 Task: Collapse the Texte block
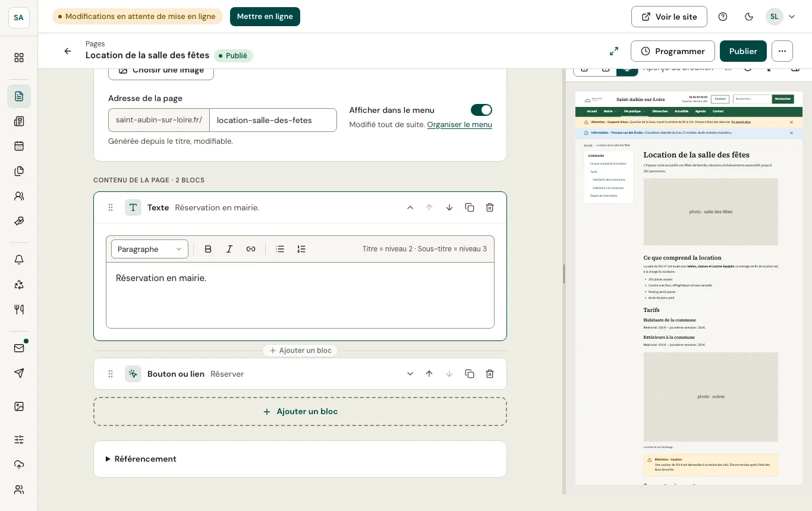click(x=410, y=207)
